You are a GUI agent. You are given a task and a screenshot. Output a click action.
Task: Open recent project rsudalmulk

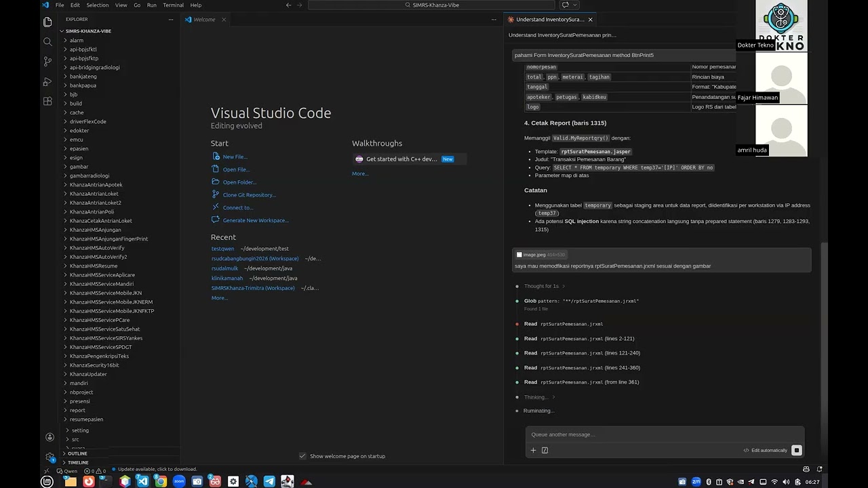(224, 268)
